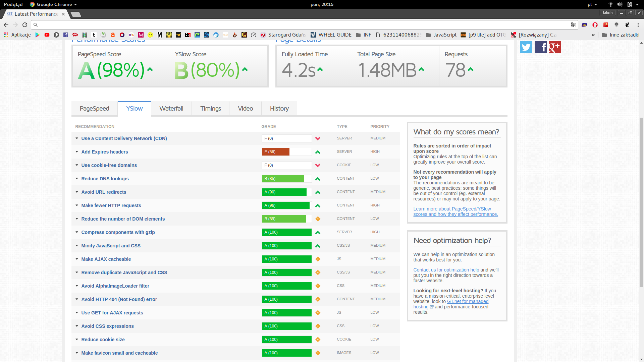Focus the browser address bar

point(302,25)
